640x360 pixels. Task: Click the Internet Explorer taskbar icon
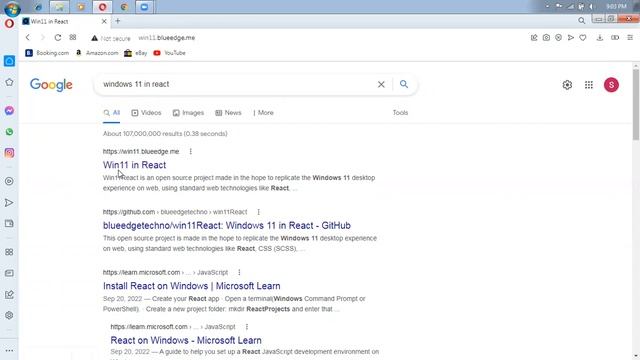tap(38, 7)
